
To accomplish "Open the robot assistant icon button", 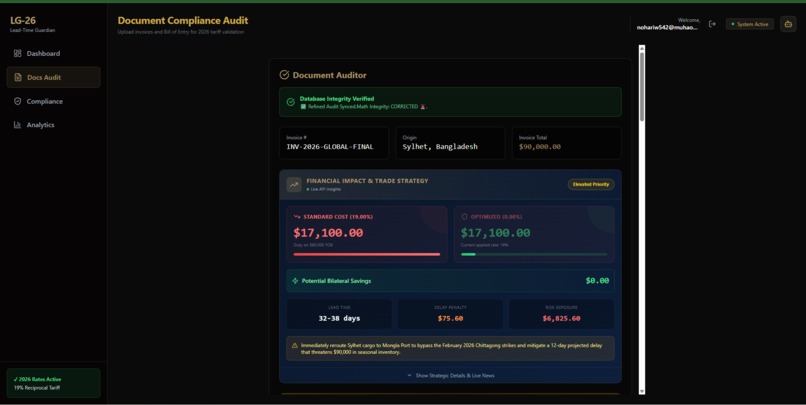I will tap(788, 24).
